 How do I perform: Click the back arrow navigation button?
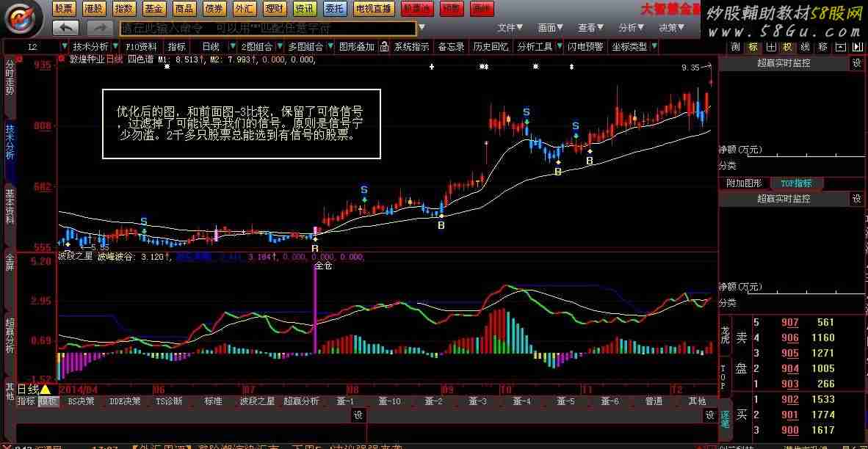click(65, 28)
